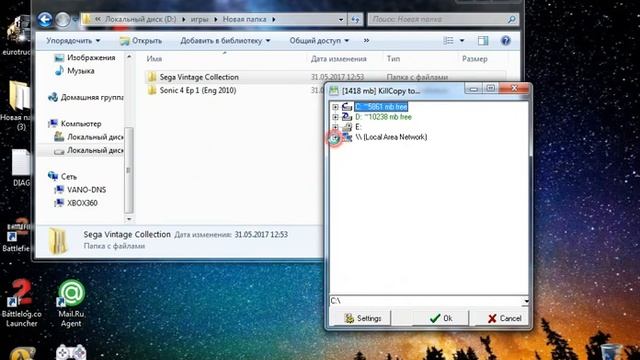Select Изображения in navigation pane
The width and height of the screenshot is (640, 360).
[x=85, y=58]
